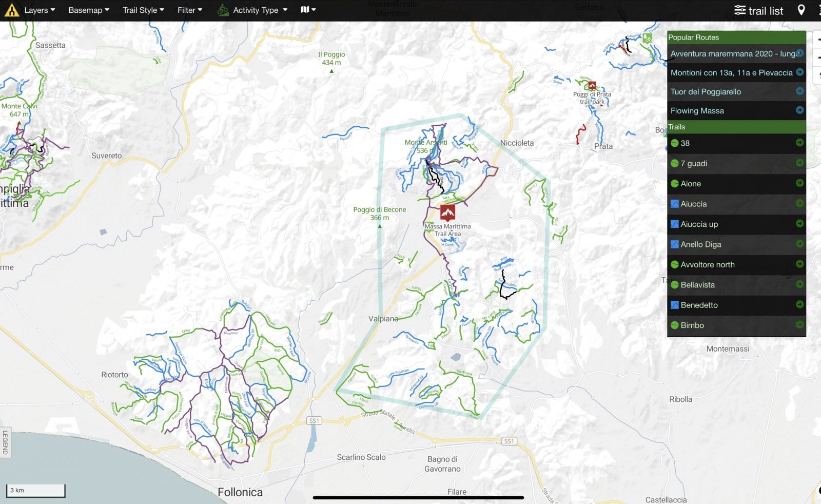Click the Bagno di Gavorrano label
The height and width of the screenshot is (504, 821).
(x=442, y=464)
